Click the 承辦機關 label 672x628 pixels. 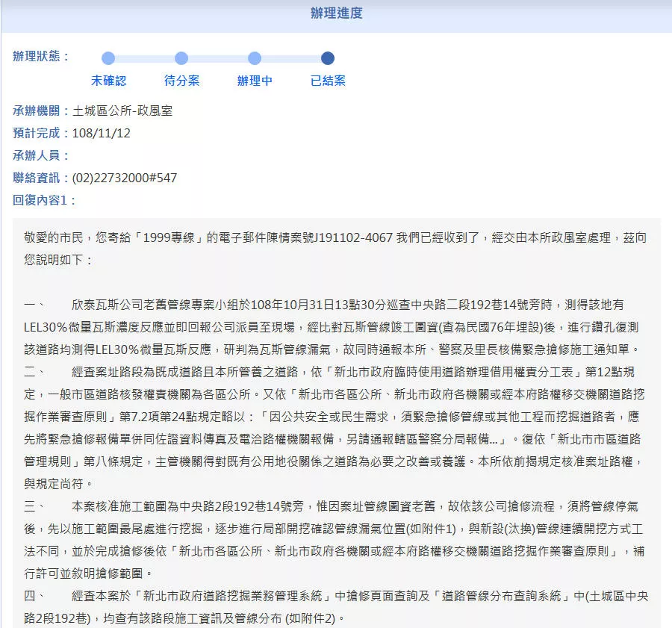(x=41, y=111)
